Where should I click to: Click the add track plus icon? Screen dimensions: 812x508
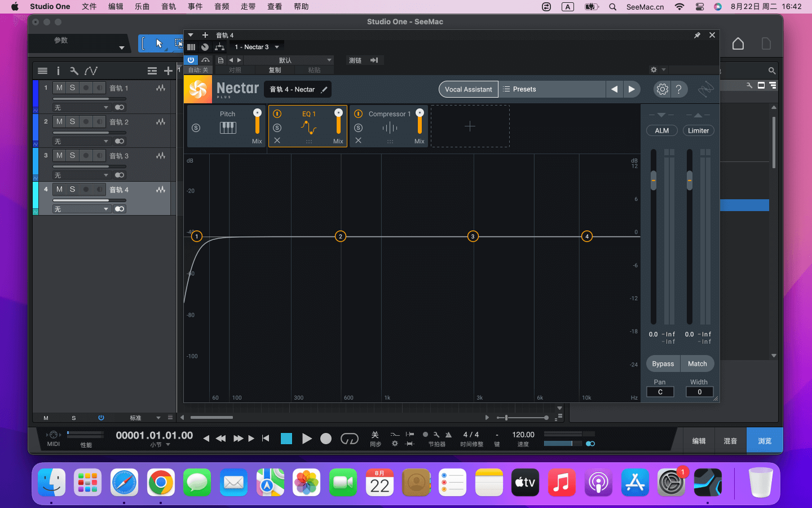point(168,71)
